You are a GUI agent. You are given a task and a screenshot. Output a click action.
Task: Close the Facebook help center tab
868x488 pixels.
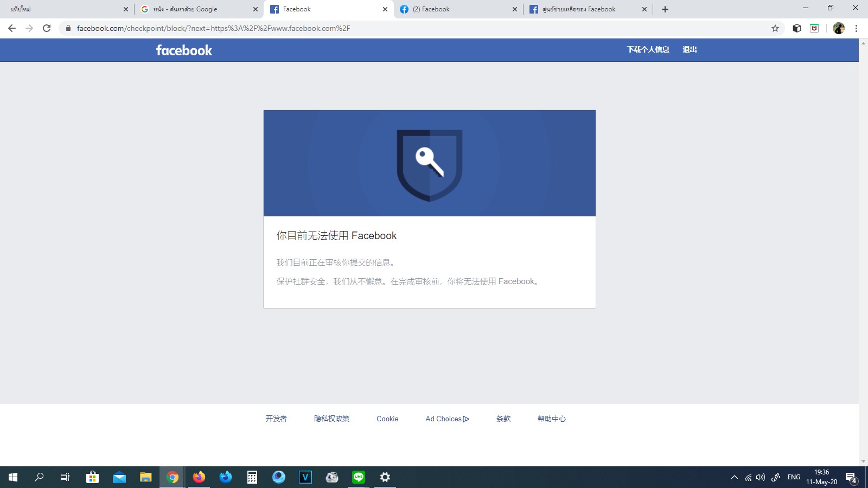(x=644, y=9)
